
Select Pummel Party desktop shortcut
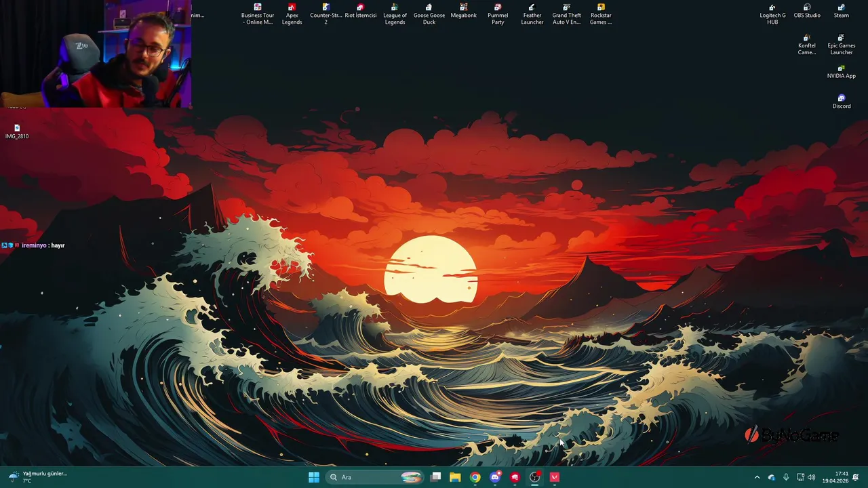click(x=498, y=14)
